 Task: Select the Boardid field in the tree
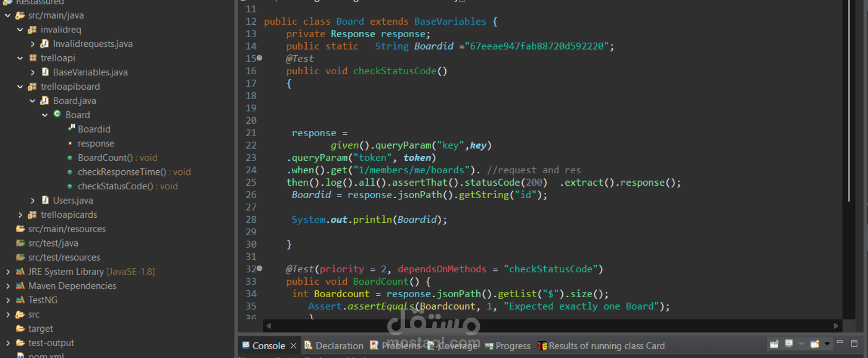94,129
